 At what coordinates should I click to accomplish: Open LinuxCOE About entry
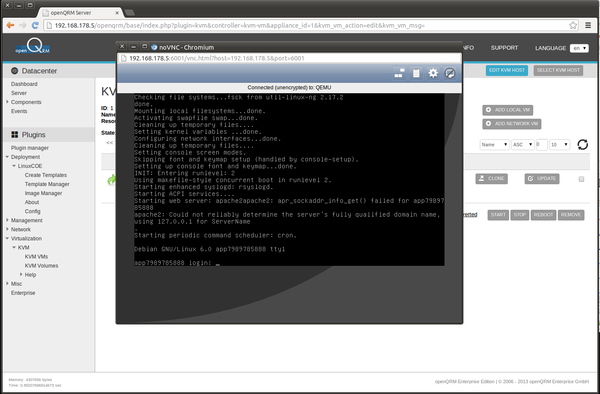[x=32, y=202]
